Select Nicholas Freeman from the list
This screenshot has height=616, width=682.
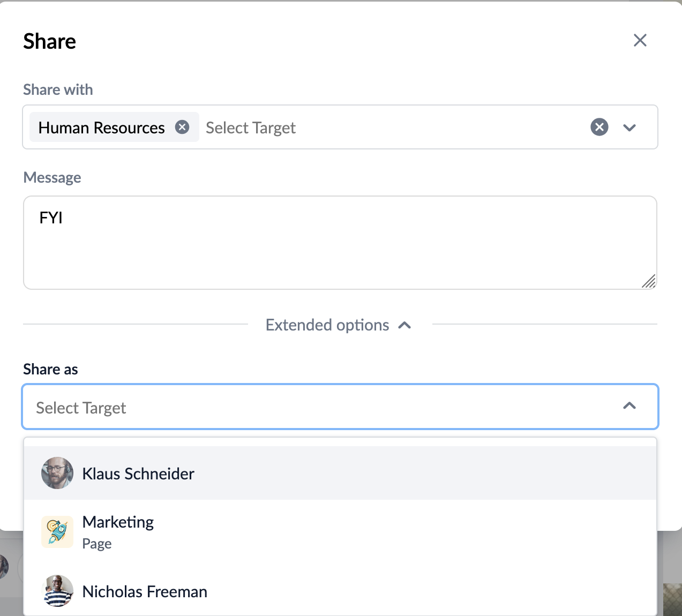click(x=340, y=591)
